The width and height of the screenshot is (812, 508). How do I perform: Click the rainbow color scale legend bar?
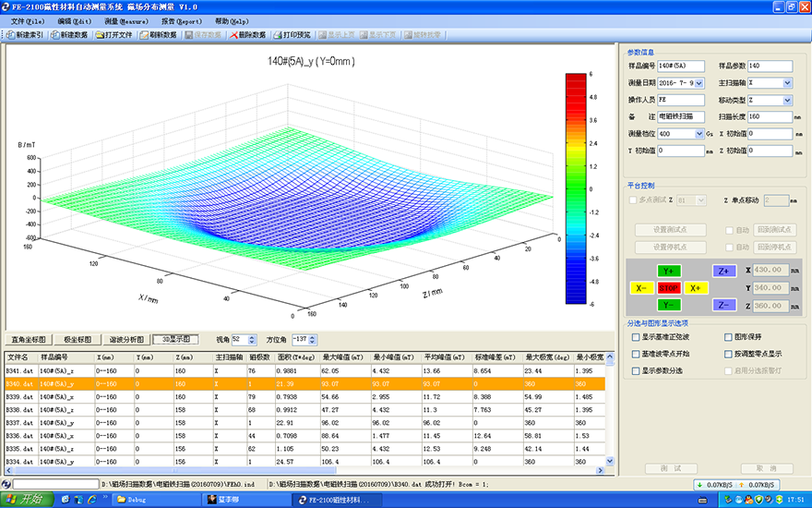(x=576, y=188)
